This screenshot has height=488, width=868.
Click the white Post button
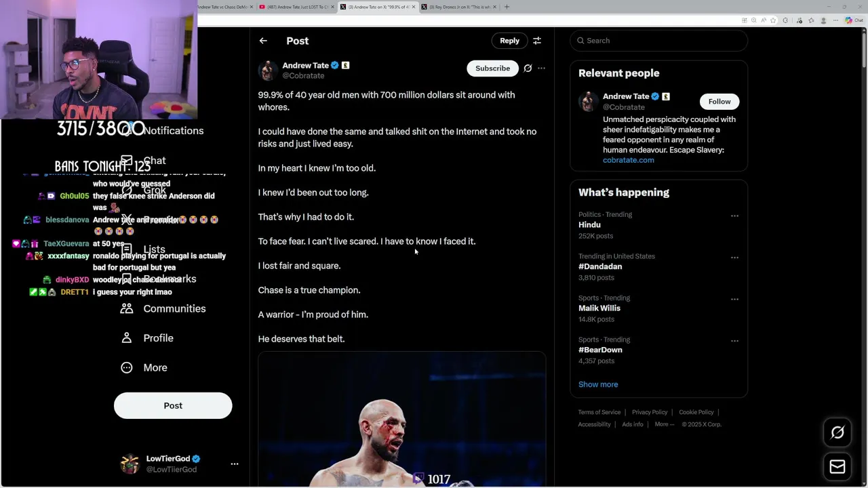pyautogui.click(x=173, y=405)
